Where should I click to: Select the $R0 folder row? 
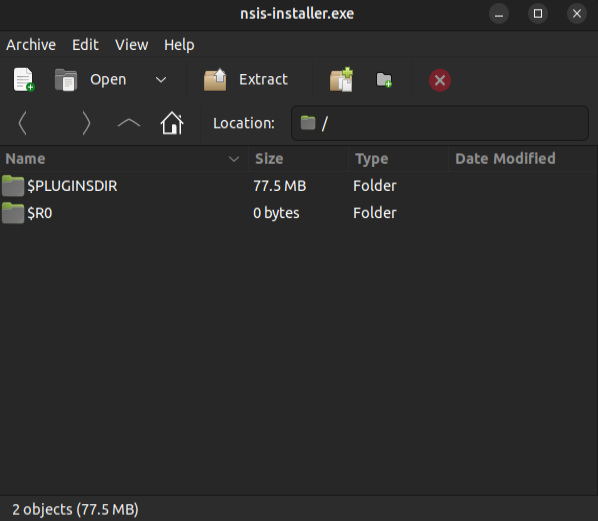[x=299, y=213]
